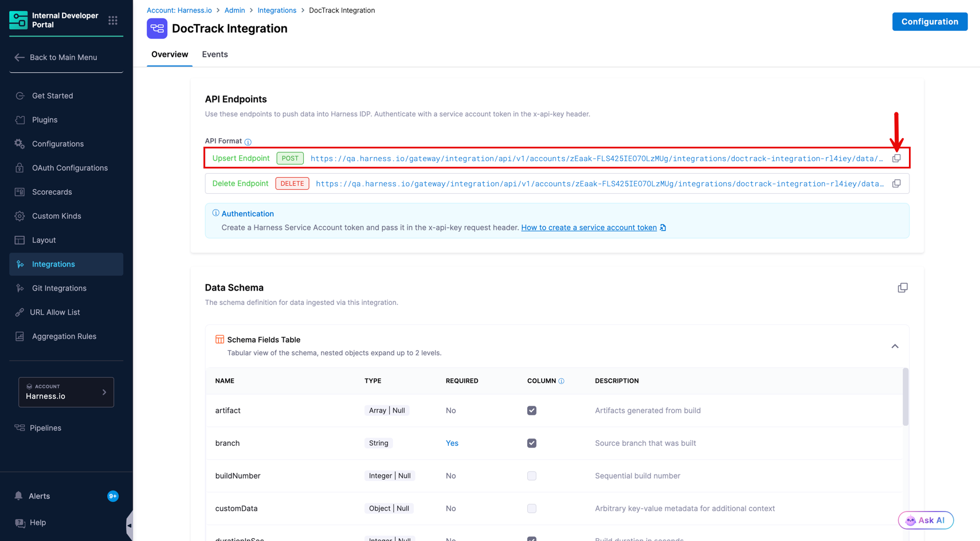Click the Scorecards icon in sidebar
The width and height of the screenshot is (980, 541).
19,192
